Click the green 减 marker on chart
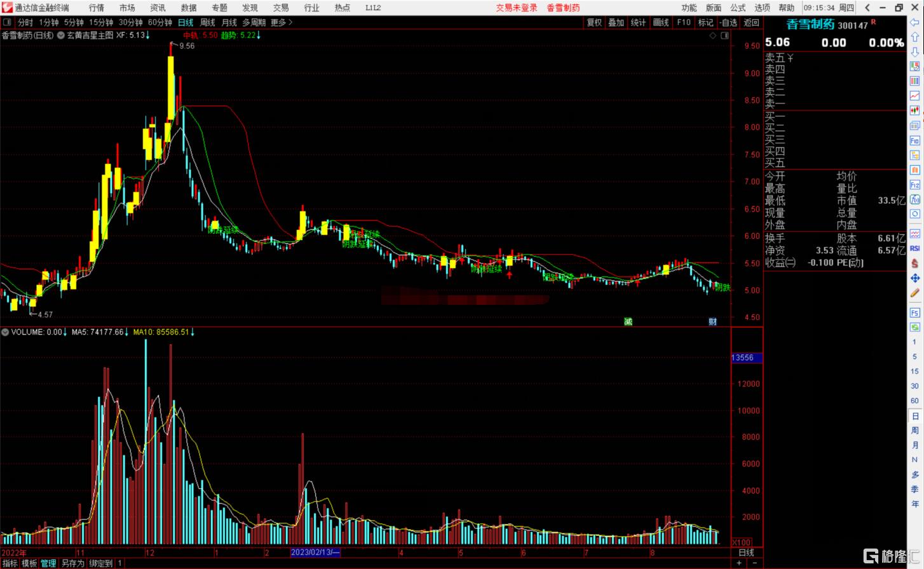 [x=628, y=321]
